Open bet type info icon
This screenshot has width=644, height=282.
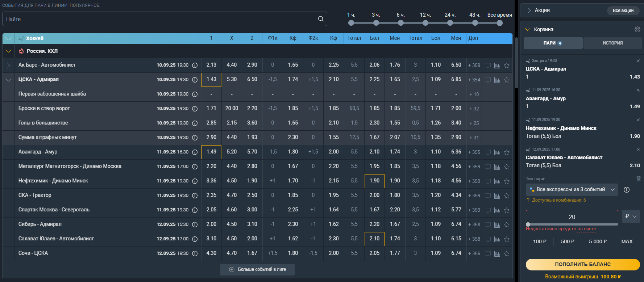(x=627, y=190)
